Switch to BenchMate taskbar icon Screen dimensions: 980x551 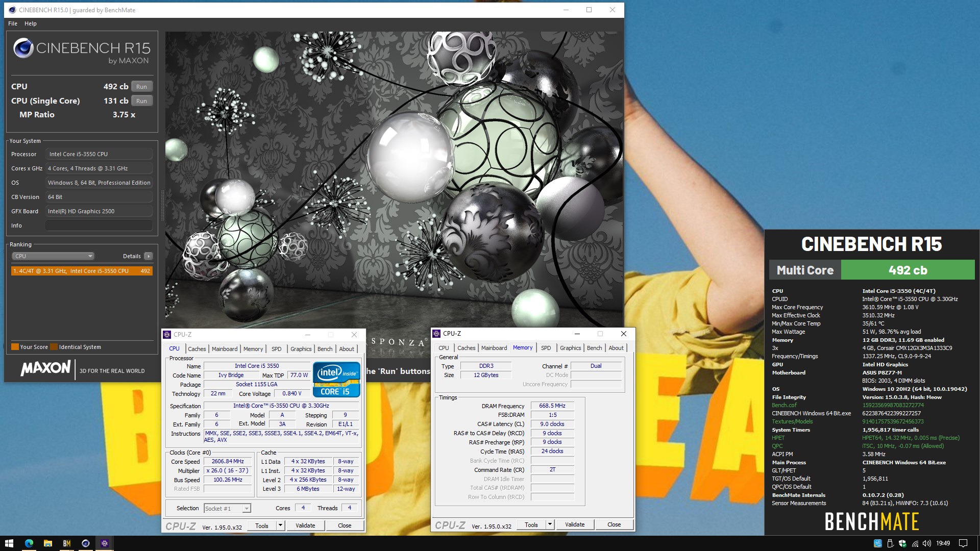[66, 543]
